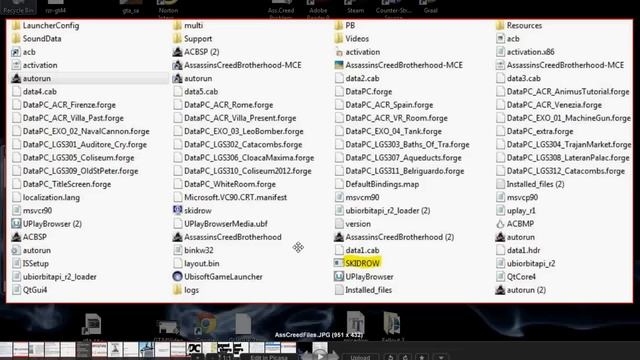Select DataPC_LGS305_Coliseum.forge file
Viewport: 640px width, 360px height.
click(78, 158)
